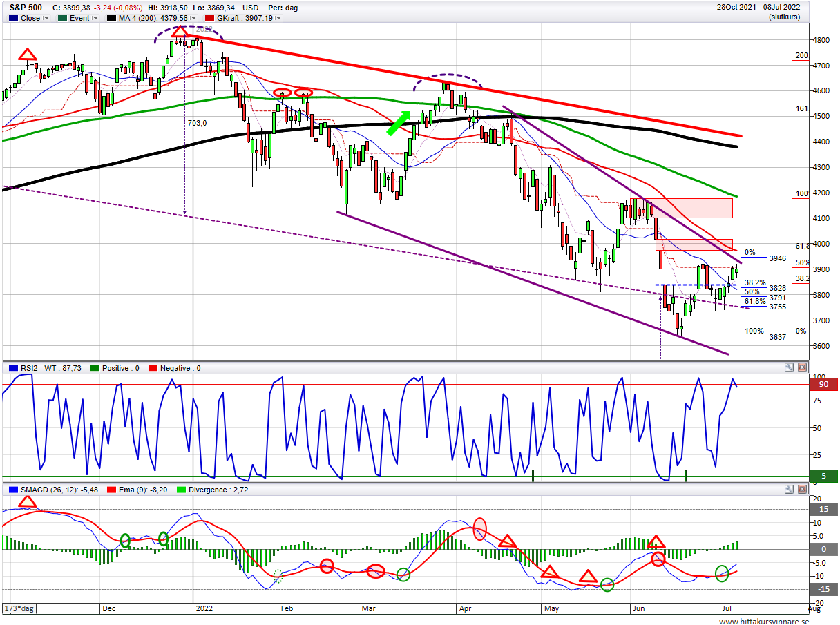Click the 3755 Fibonacci price label

[778, 307]
